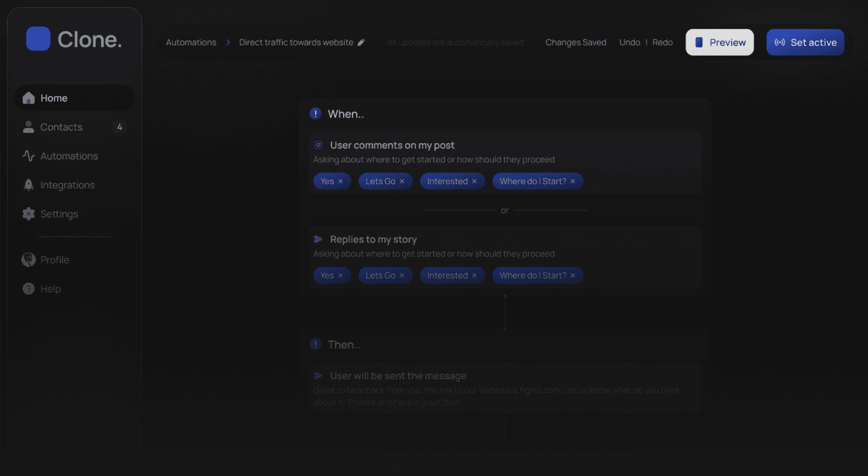868x476 pixels.
Task: Delete Where do I Start? story keyword
Action: pyautogui.click(x=573, y=275)
